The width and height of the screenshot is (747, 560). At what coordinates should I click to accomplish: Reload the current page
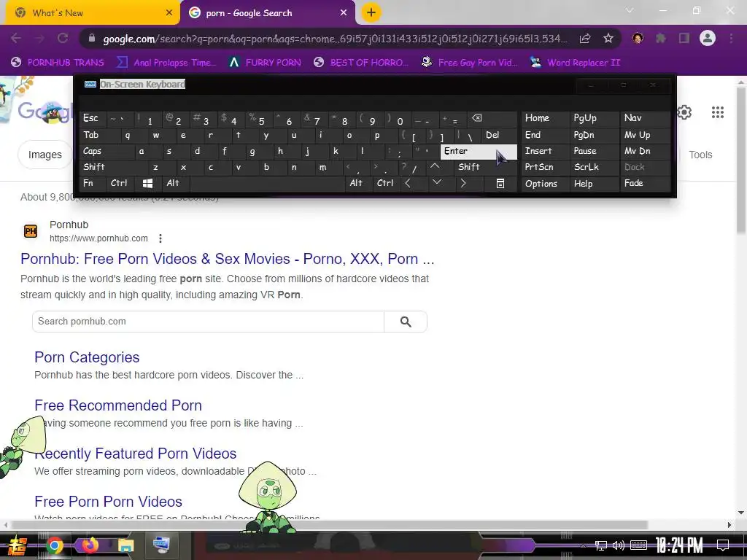pyautogui.click(x=63, y=39)
